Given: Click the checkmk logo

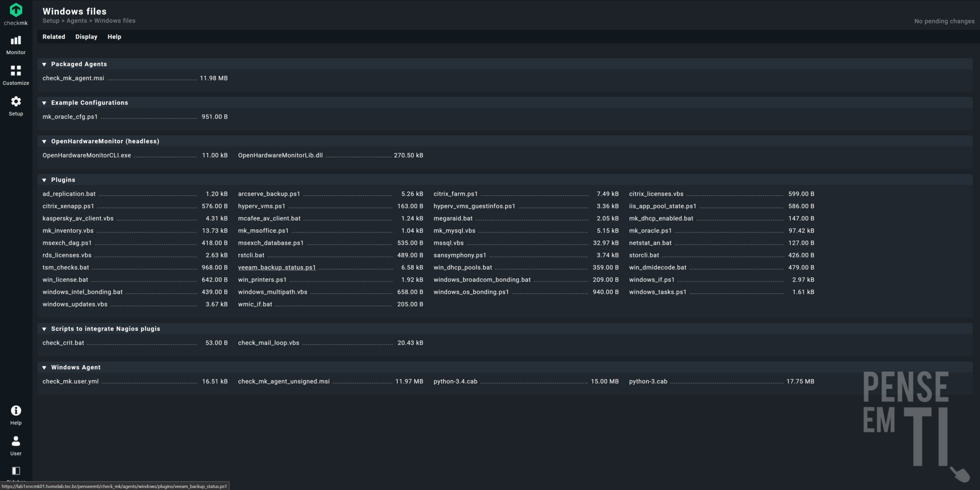Looking at the screenshot, I should tap(15, 11).
